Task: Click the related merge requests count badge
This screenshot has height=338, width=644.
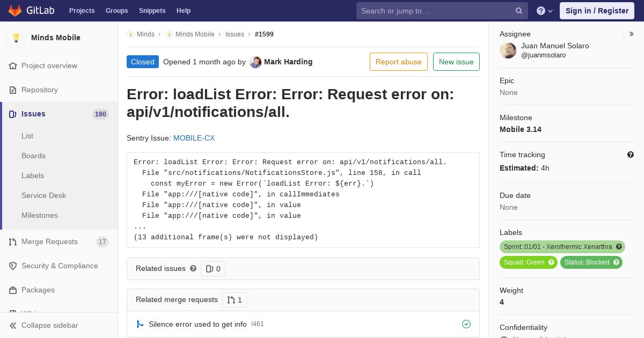Action: point(235,300)
